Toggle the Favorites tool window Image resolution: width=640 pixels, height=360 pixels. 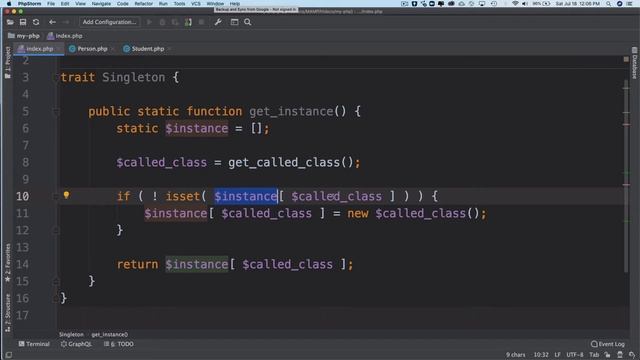click(7, 262)
